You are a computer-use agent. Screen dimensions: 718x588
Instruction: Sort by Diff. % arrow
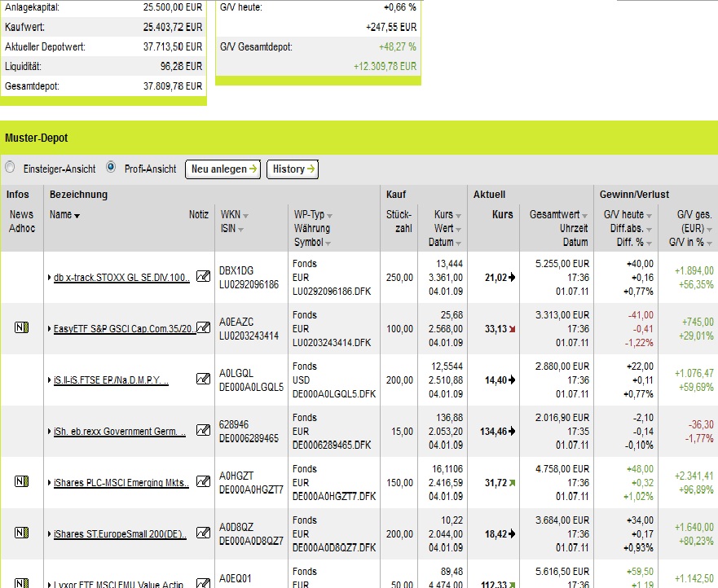[649, 243]
